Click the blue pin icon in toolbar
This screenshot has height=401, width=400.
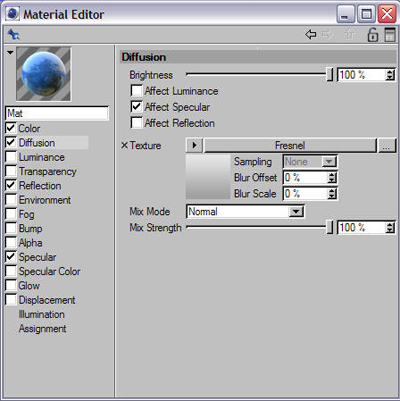13,34
